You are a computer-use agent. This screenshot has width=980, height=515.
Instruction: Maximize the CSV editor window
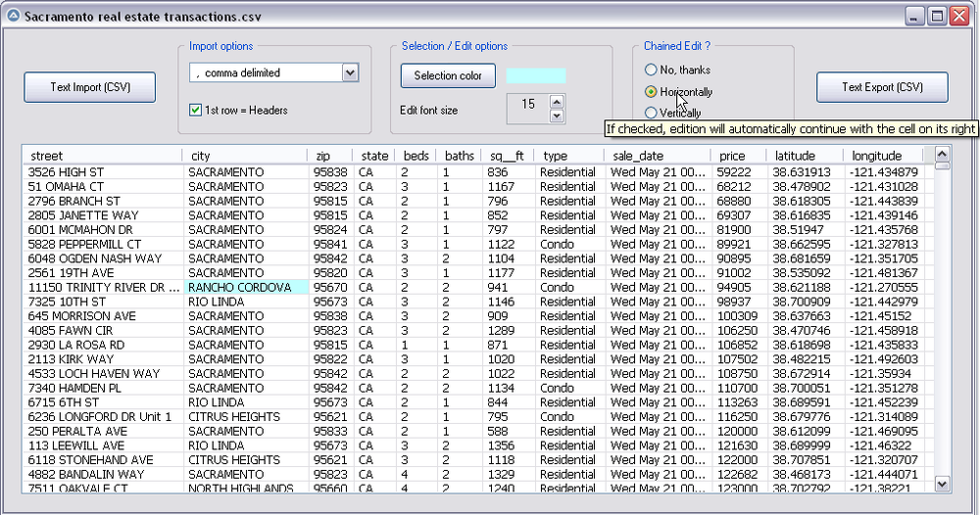pyautogui.click(x=937, y=16)
